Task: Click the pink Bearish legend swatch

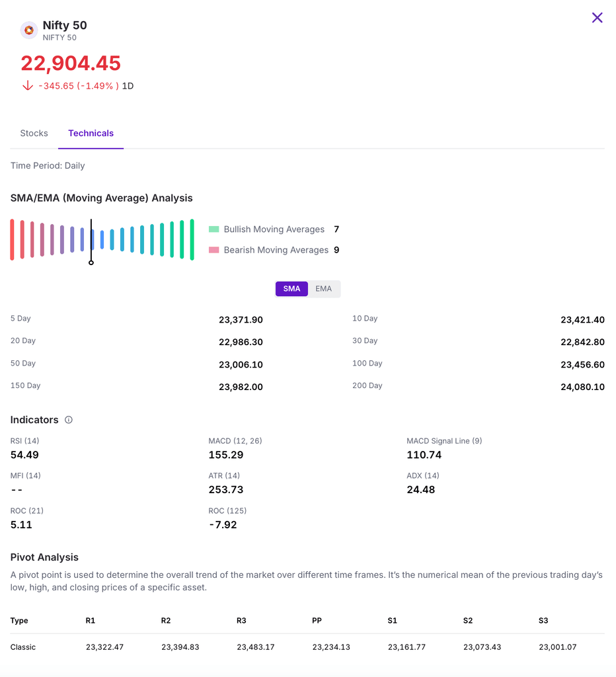Action: pos(213,250)
